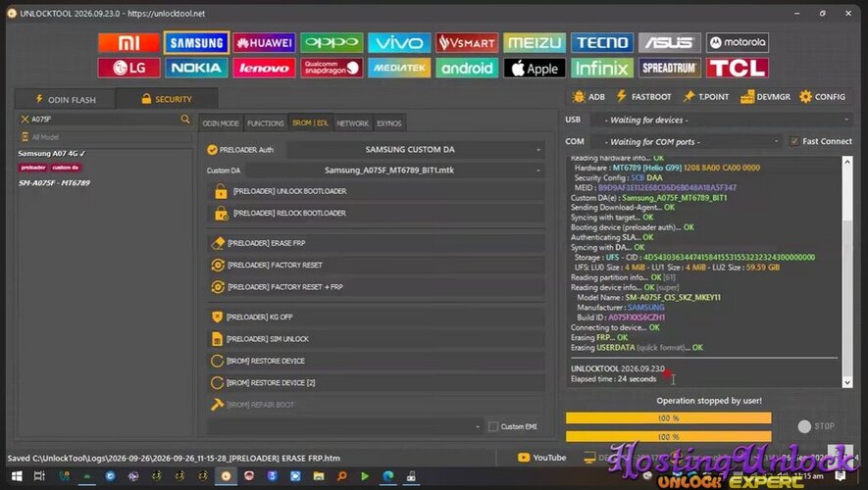
Task: Run PRELOADER SIM Unlock
Action: [377, 339]
